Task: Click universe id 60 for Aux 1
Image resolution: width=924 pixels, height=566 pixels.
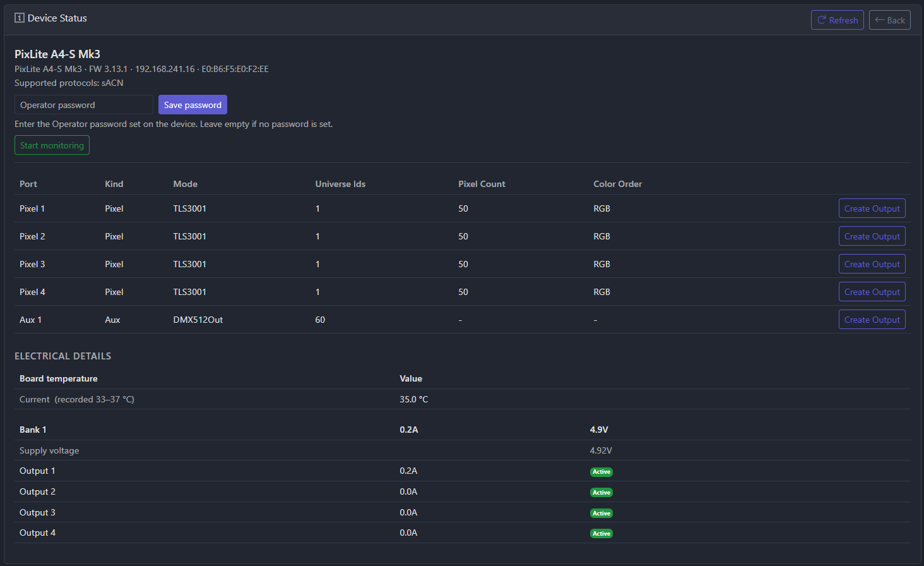Action: click(320, 320)
